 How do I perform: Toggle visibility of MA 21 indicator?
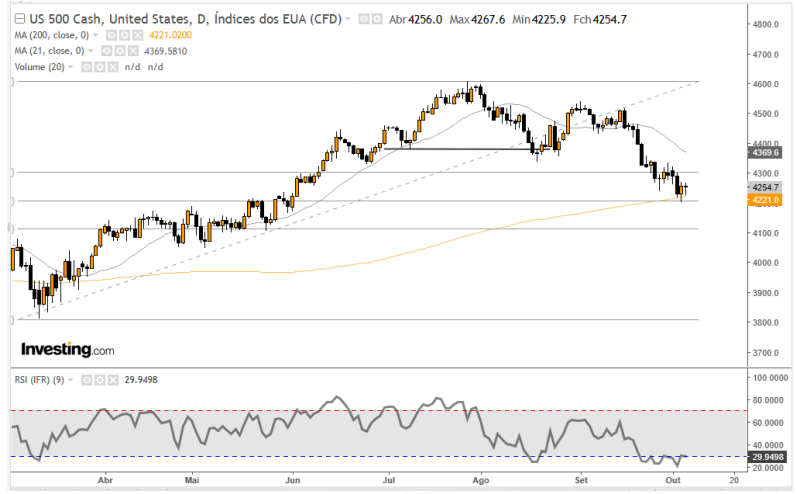point(106,50)
